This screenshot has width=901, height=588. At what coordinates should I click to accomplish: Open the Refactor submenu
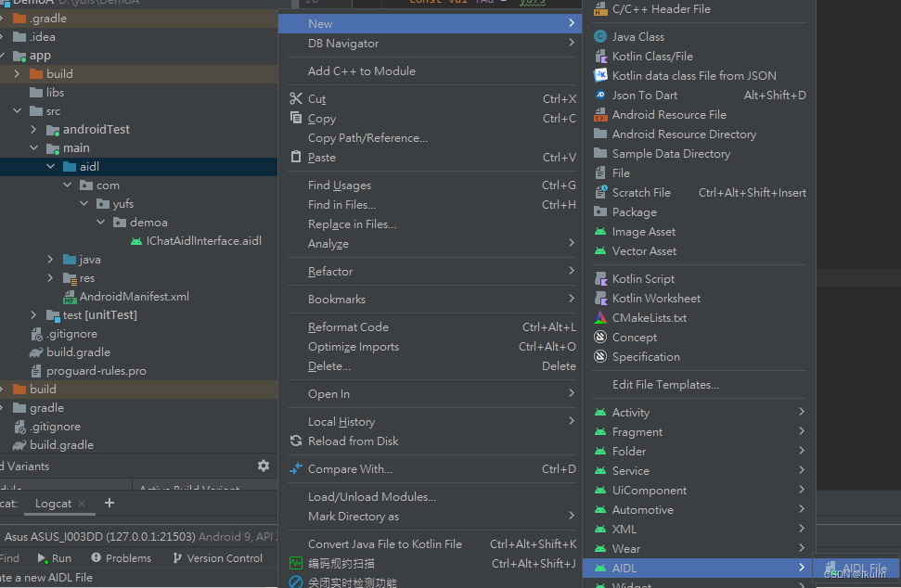coord(430,271)
